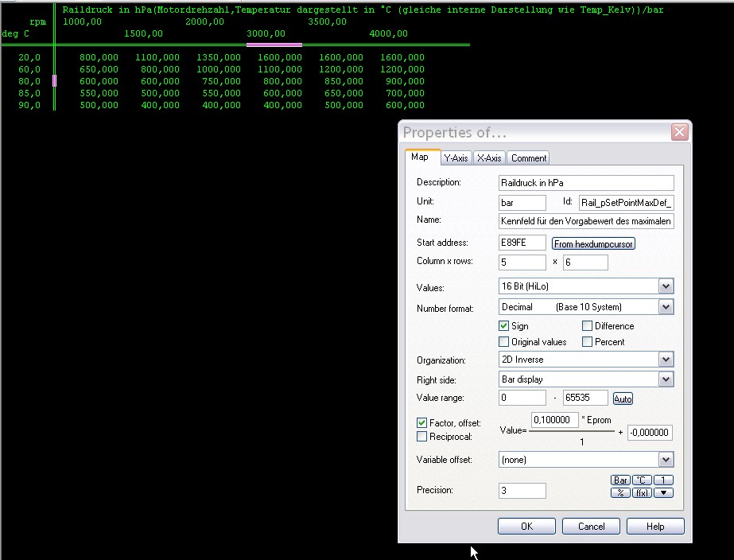
Task: Open the Variable offset dropdown
Action: tap(666, 460)
